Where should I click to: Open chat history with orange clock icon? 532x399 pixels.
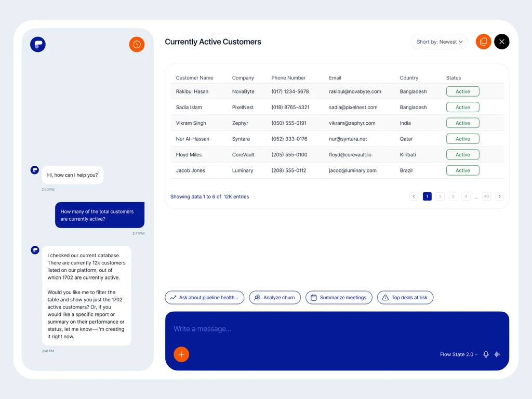pos(137,45)
